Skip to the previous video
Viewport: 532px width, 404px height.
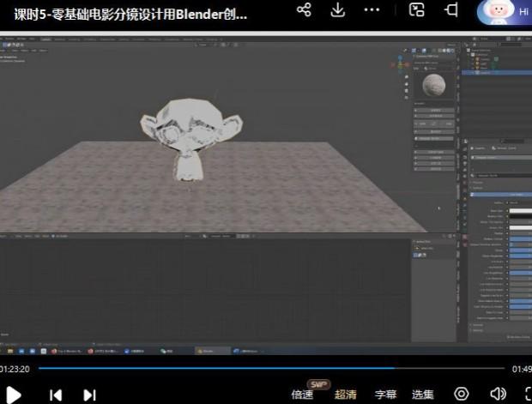tap(56, 395)
